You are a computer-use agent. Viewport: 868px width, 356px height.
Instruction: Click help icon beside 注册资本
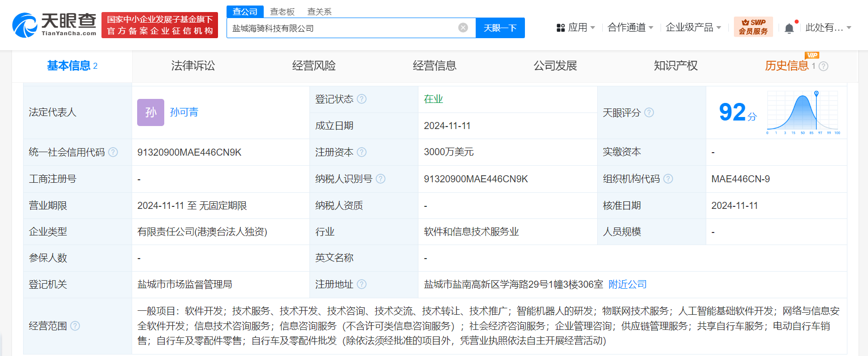pyautogui.click(x=362, y=152)
